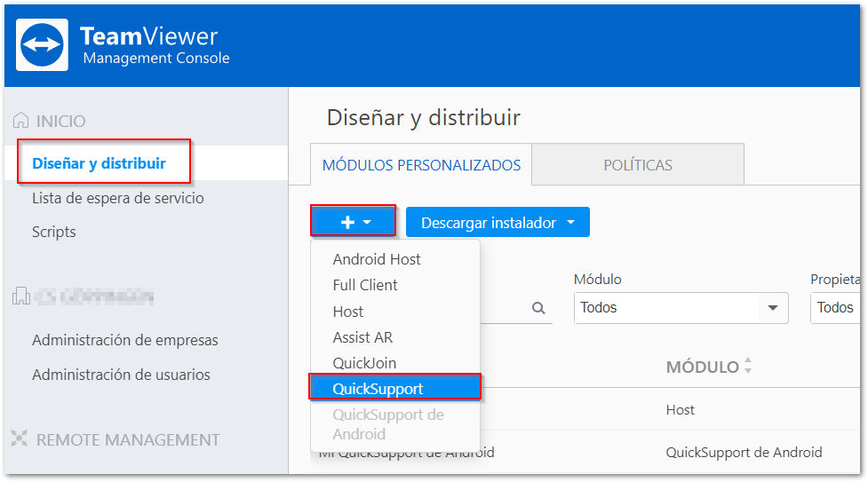Viewport: 868px width, 482px height.
Task: Open Administración de usuarios link
Action: [121, 375]
